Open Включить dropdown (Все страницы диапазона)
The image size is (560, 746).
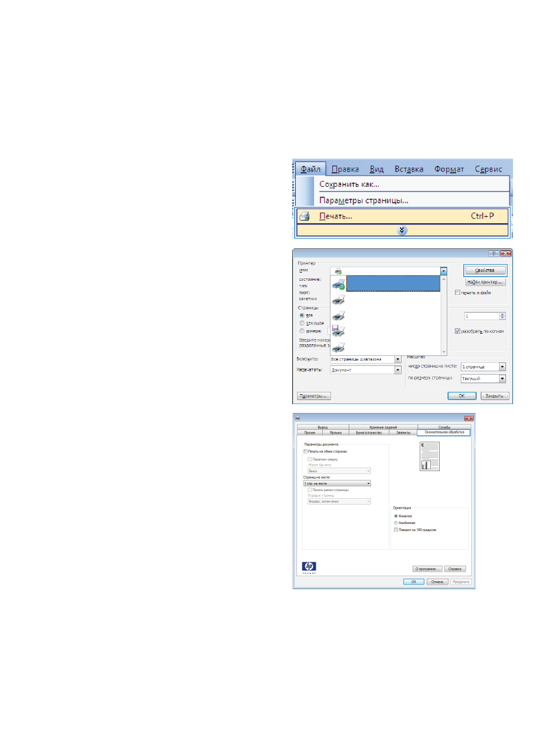pyautogui.click(x=366, y=359)
